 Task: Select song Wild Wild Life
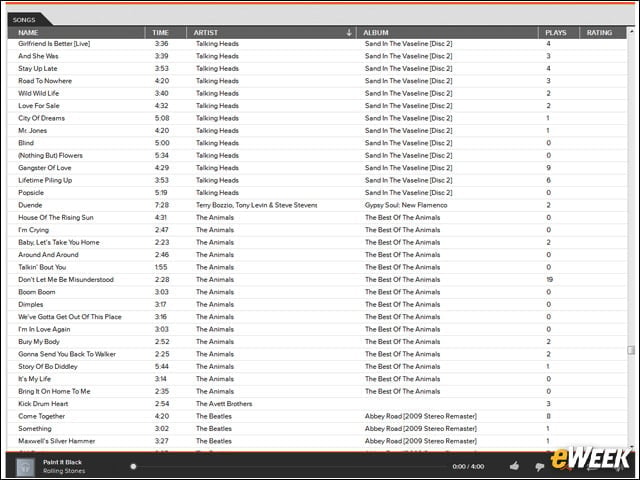(x=38, y=93)
